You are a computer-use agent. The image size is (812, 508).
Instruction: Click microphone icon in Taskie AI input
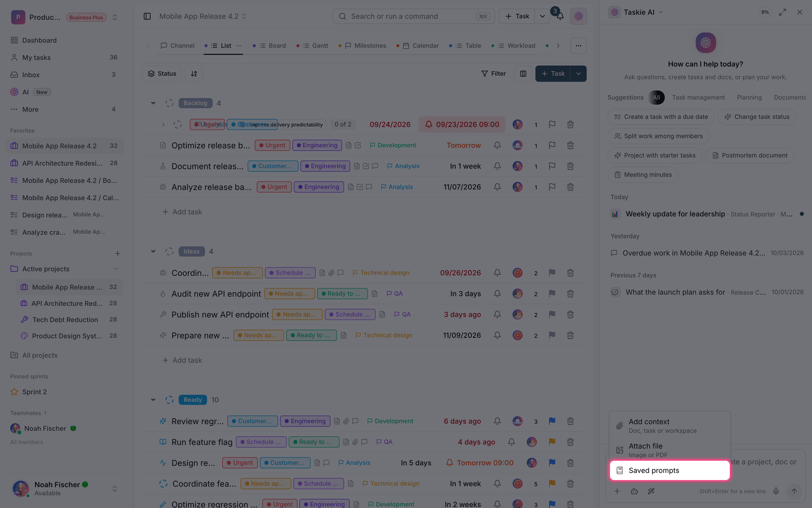[775, 491]
